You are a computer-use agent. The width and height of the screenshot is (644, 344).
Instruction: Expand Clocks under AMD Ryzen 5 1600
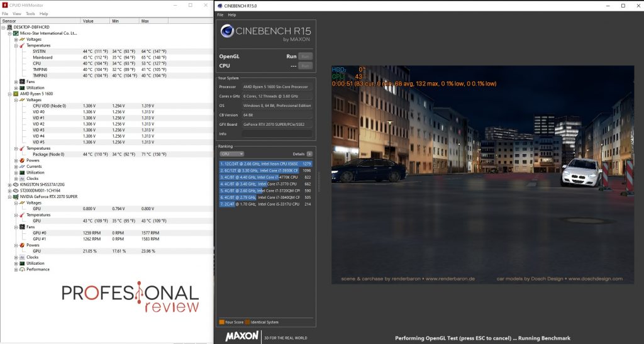16,179
